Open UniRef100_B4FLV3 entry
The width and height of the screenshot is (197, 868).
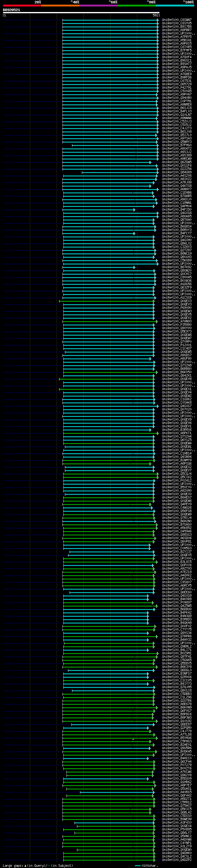176,111
